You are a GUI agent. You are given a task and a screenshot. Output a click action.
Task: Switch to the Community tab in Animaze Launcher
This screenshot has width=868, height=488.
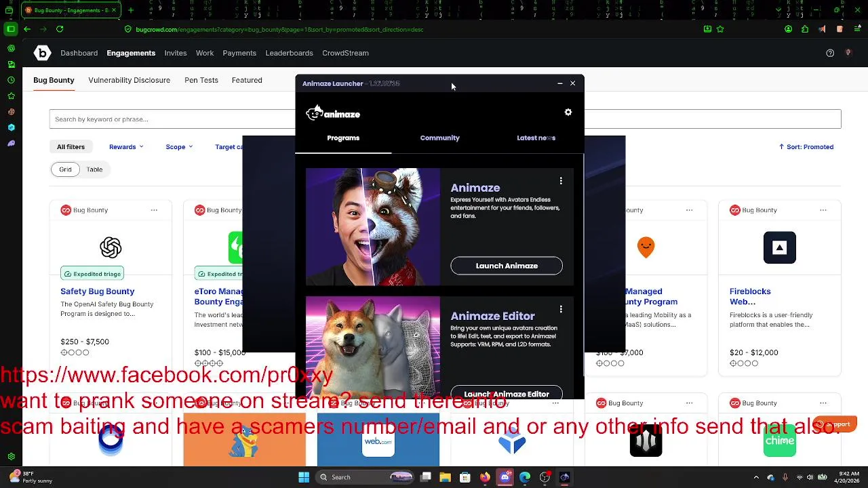coord(439,138)
